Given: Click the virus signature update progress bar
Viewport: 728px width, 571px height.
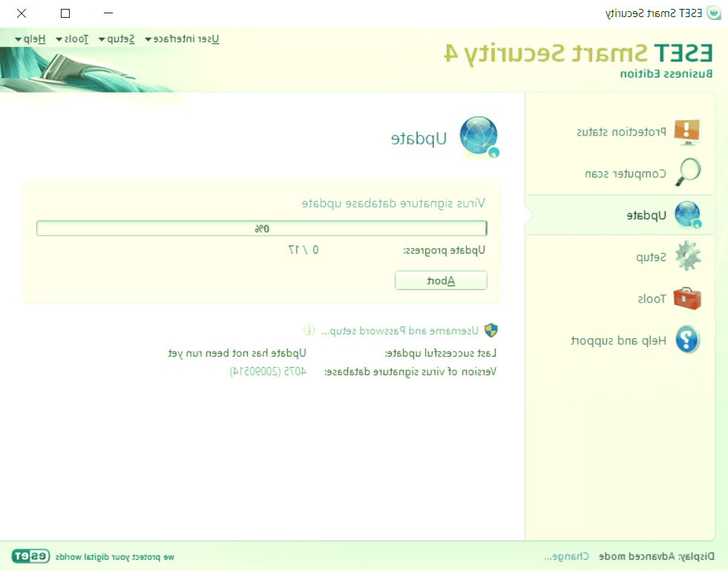Looking at the screenshot, I should (x=261, y=228).
